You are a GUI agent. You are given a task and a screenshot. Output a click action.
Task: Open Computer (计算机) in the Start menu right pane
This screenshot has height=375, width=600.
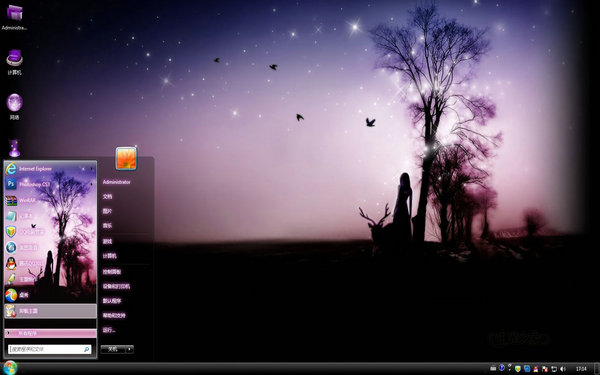109,256
